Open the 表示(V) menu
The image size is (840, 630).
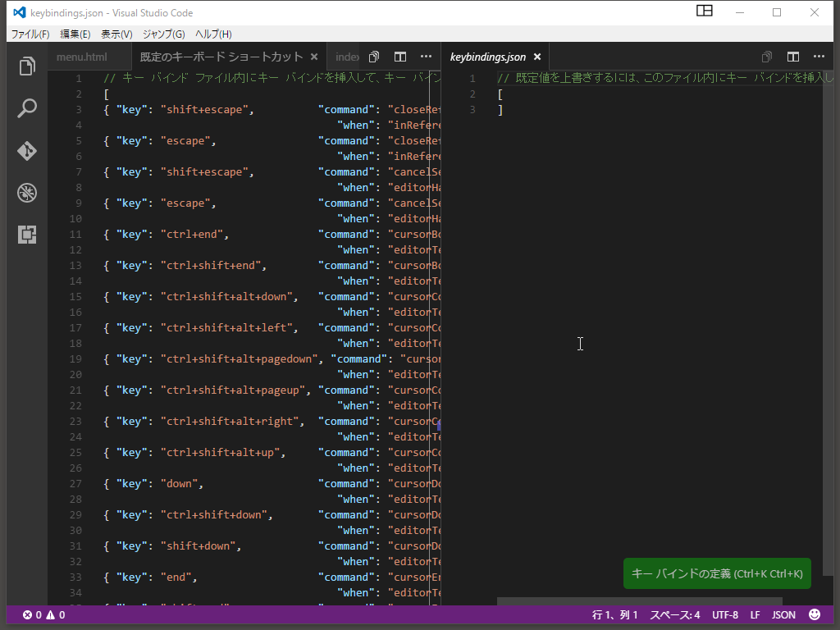pos(116,34)
